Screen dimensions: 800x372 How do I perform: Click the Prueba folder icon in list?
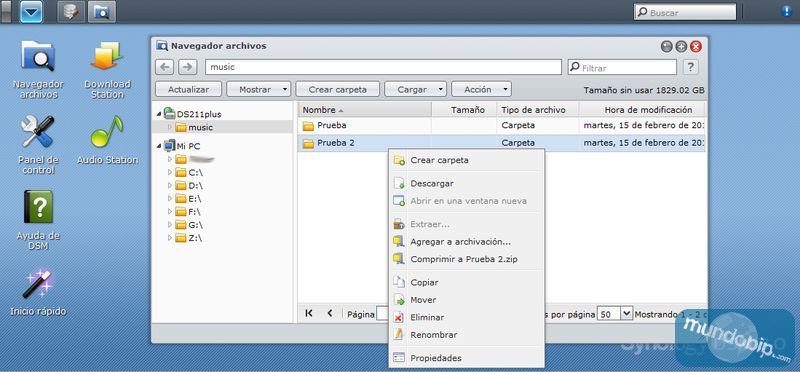(x=308, y=126)
